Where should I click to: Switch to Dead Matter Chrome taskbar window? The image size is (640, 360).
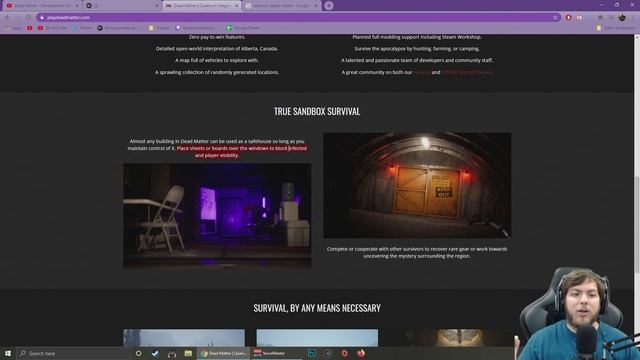pyautogui.click(x=224, y=353)
